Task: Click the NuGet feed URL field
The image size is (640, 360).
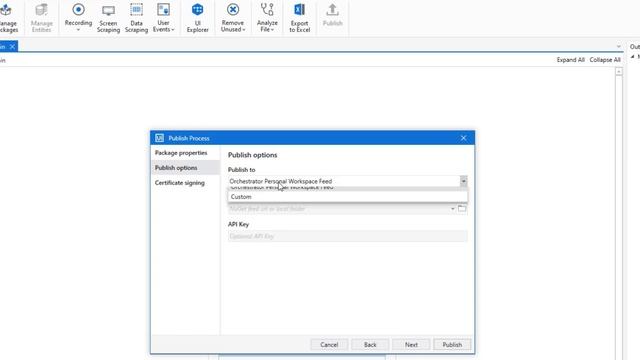Action: (x=339, y=209)
